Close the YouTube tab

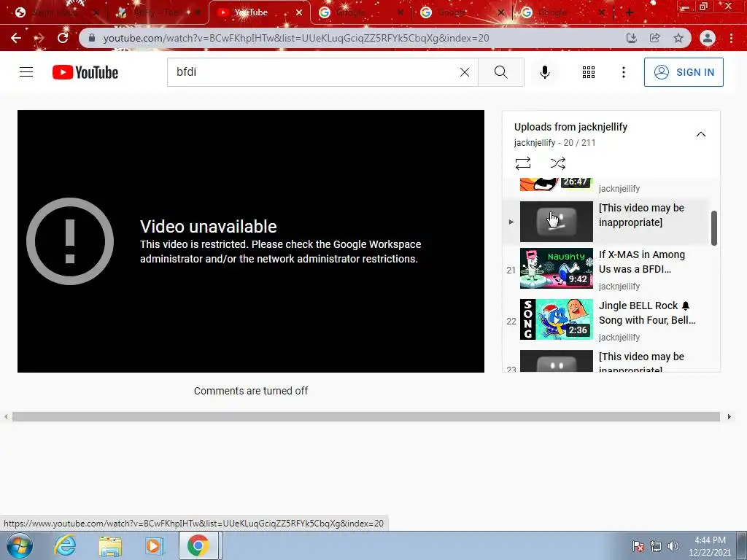[298, 12]
